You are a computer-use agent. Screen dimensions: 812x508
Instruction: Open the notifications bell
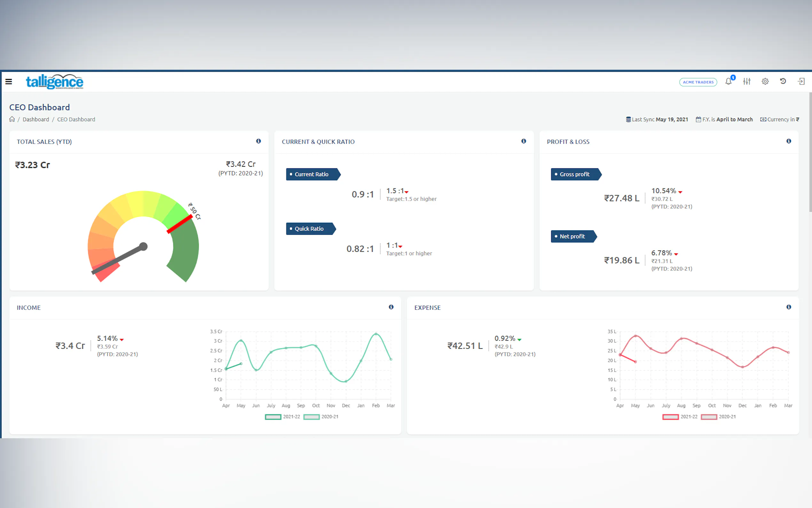point(728,82)
